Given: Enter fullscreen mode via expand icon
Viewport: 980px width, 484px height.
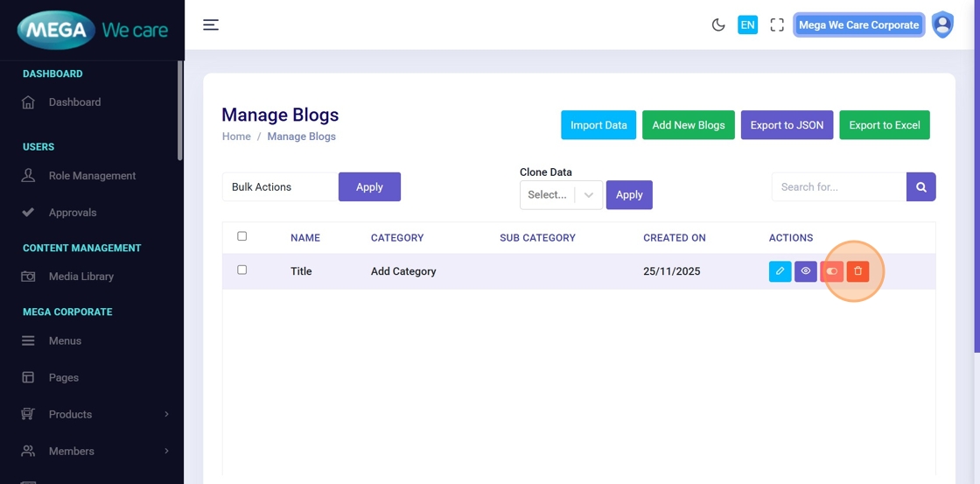Looking at the screenshot, I should [777, 25].
